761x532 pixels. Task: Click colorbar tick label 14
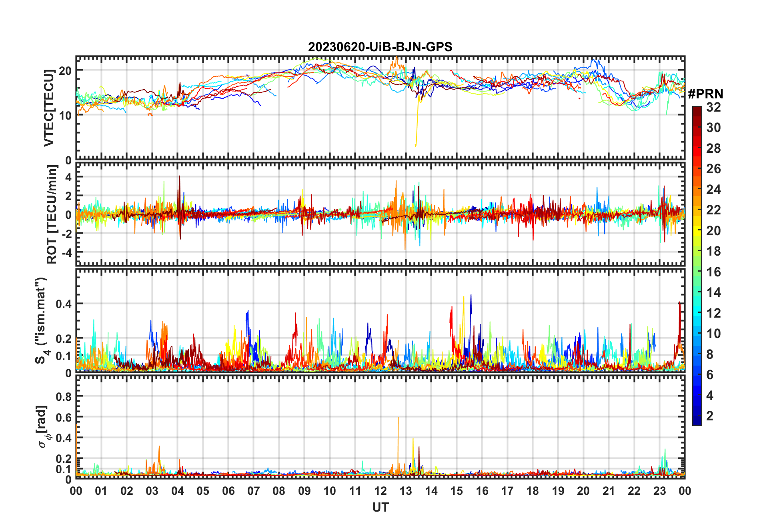point(713,292)
